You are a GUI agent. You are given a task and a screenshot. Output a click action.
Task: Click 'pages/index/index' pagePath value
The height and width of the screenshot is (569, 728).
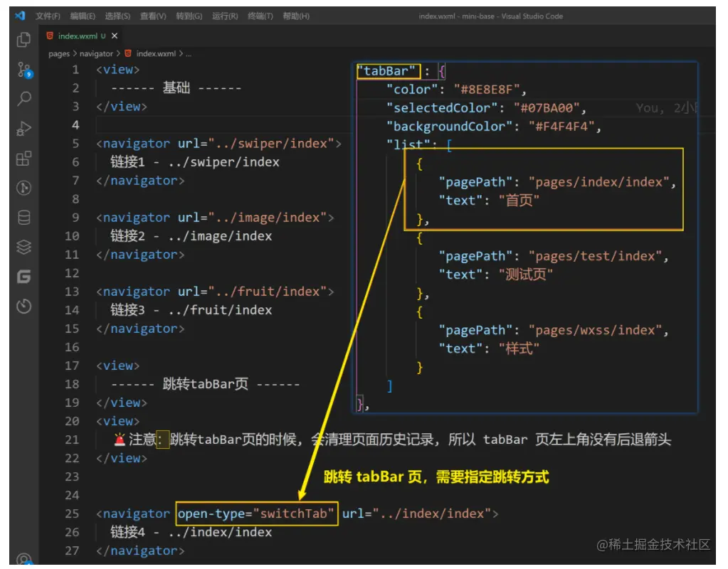(x=598, y=181)
